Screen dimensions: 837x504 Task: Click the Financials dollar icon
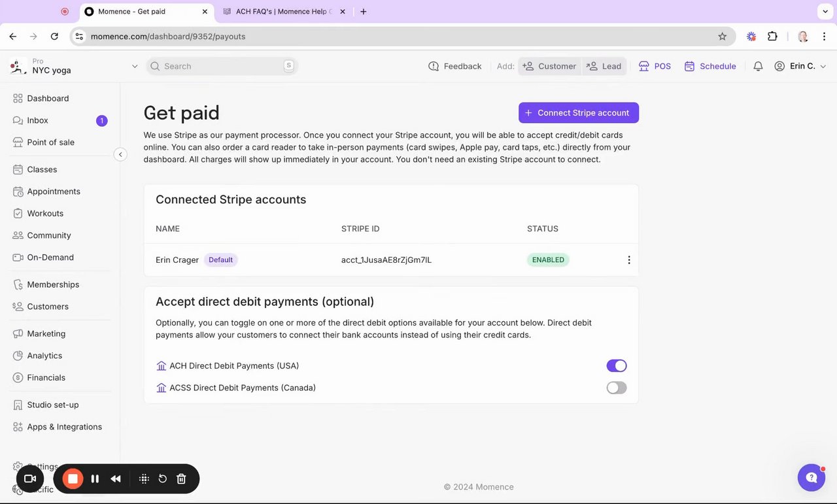click(18, 378)
